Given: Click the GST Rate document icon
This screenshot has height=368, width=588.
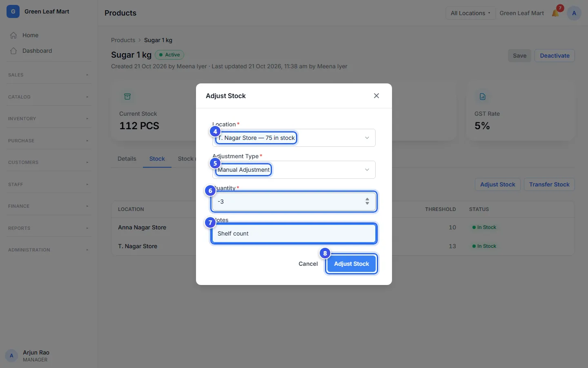Looking at the screenshot, I should (483, 96).
